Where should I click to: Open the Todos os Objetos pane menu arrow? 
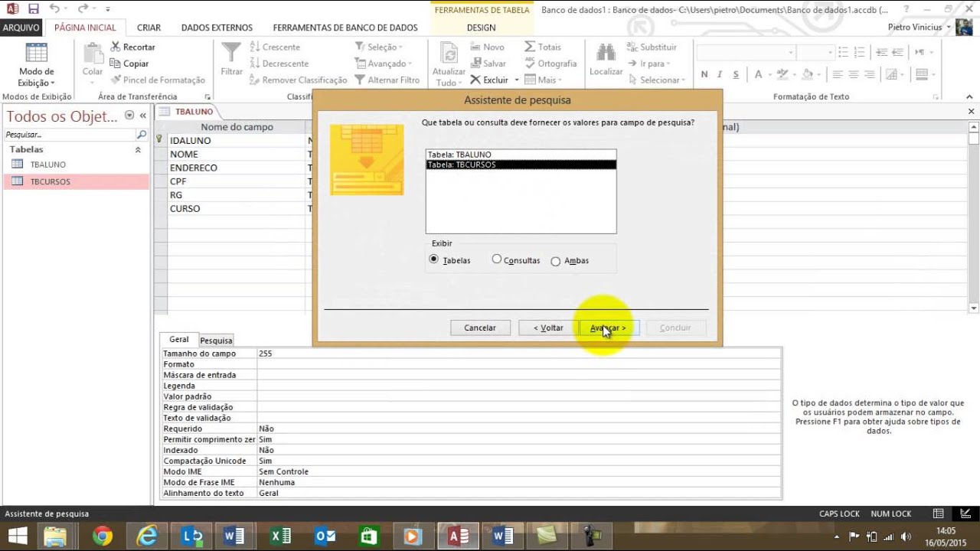coord(129,116)
